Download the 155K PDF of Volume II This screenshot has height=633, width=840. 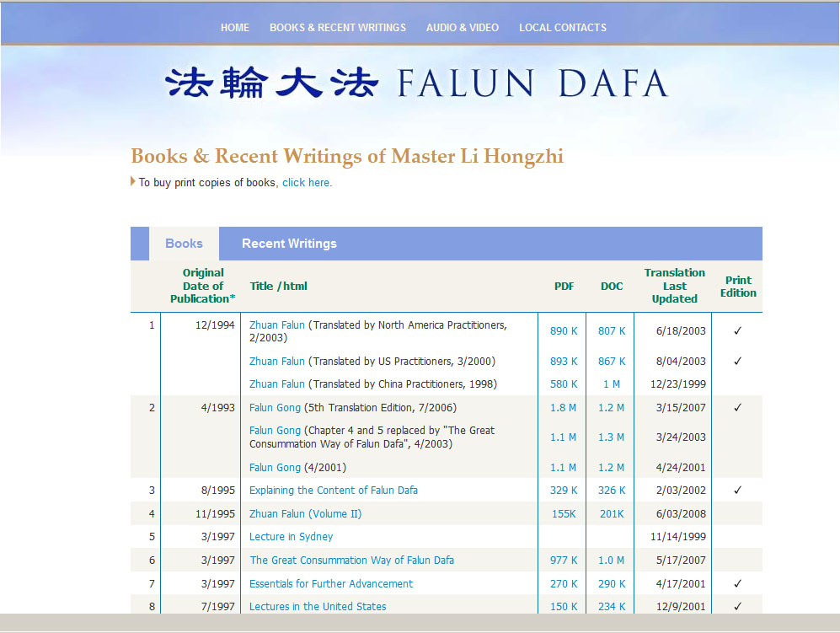coord(564,513)
